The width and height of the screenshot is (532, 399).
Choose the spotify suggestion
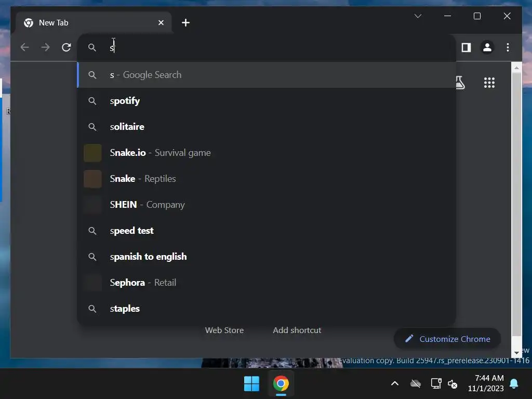pos(267,101)
